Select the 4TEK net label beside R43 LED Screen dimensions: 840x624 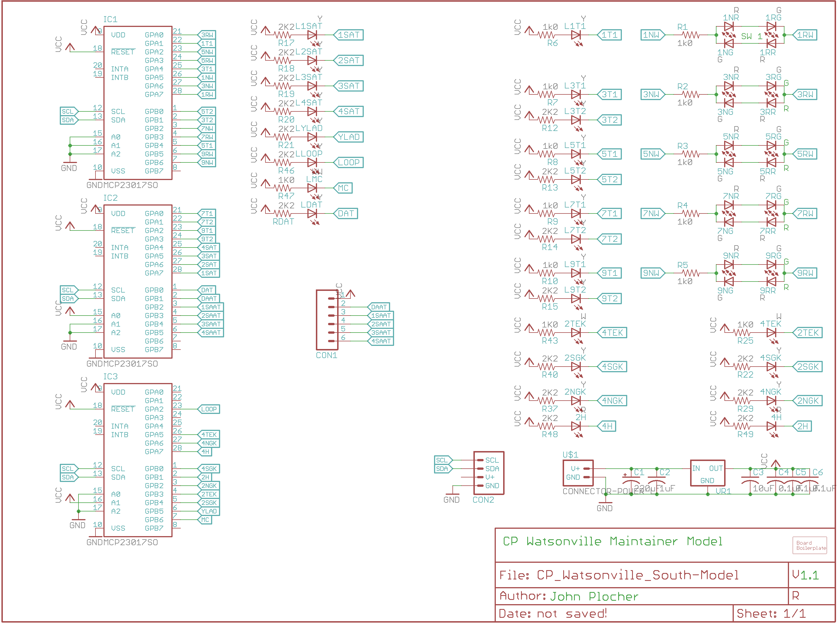[x=612, y=333]
